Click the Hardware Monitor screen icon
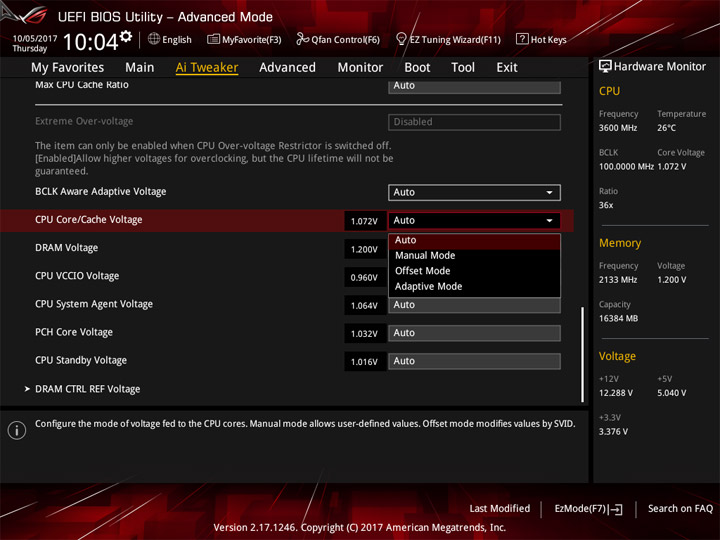The width and height of the screenshot is (720, 540). coord(605,67)
